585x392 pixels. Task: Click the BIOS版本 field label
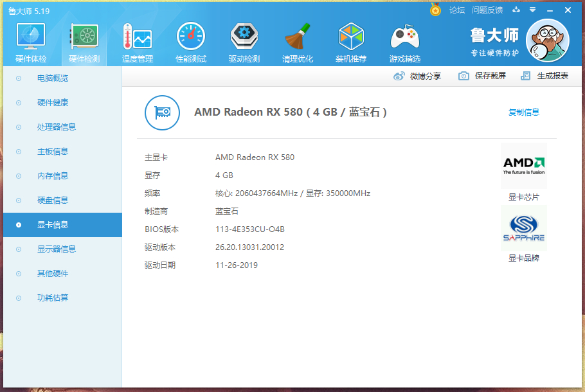[x=161, y=229]
